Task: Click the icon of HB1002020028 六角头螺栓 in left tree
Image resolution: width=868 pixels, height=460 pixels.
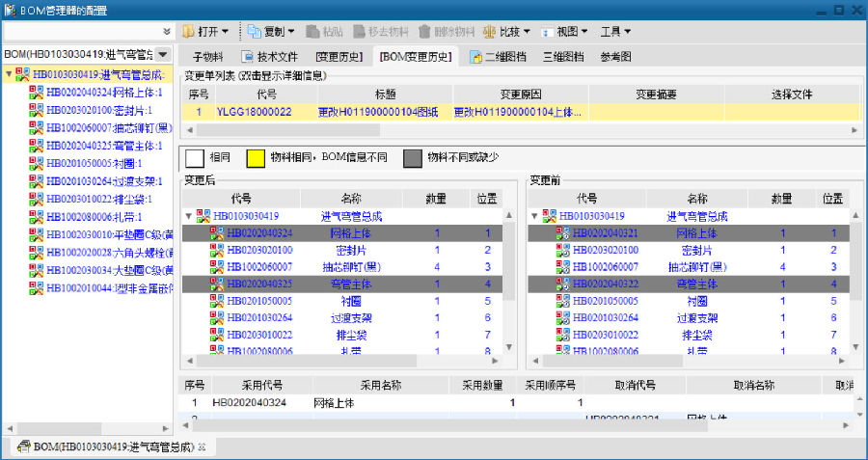Action: (x=36, y=252)
